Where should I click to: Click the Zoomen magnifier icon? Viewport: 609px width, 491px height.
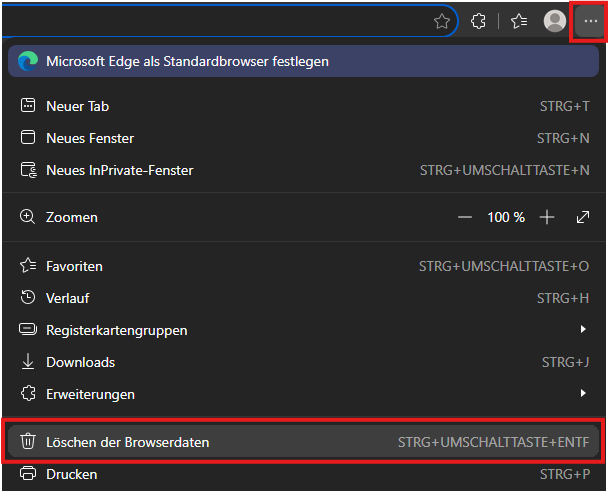point(28,217)
